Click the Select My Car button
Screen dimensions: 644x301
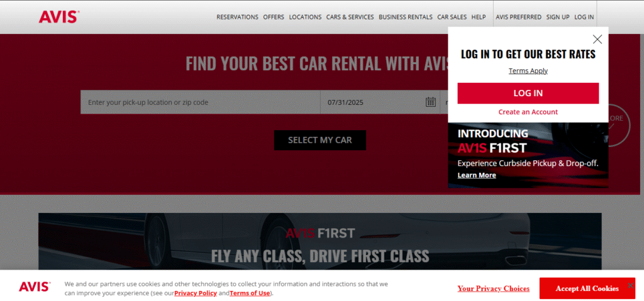pyautogui.click(x=320, y=140)
